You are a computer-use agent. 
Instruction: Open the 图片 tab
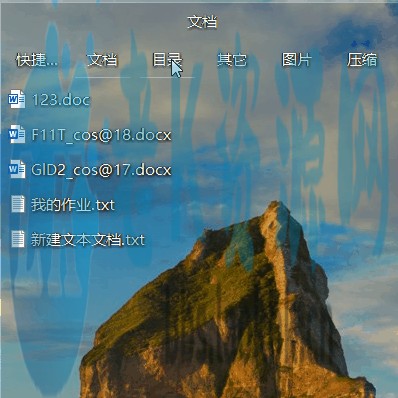297,60
